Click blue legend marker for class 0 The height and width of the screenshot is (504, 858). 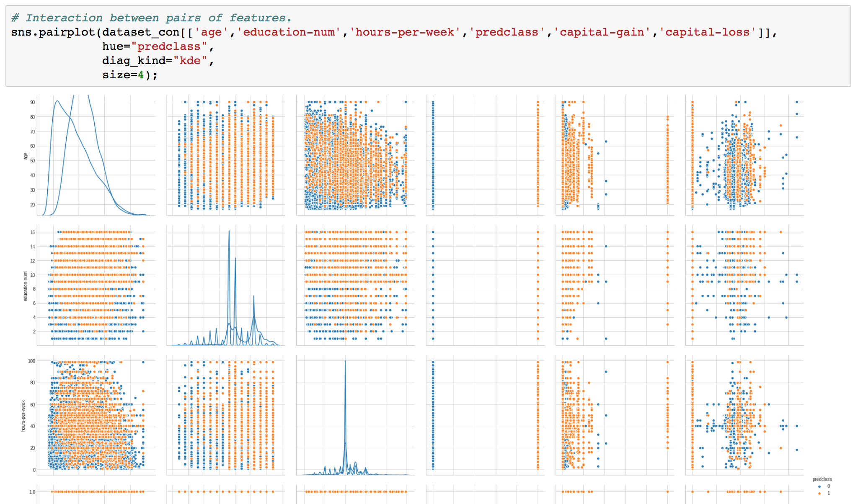819,486
